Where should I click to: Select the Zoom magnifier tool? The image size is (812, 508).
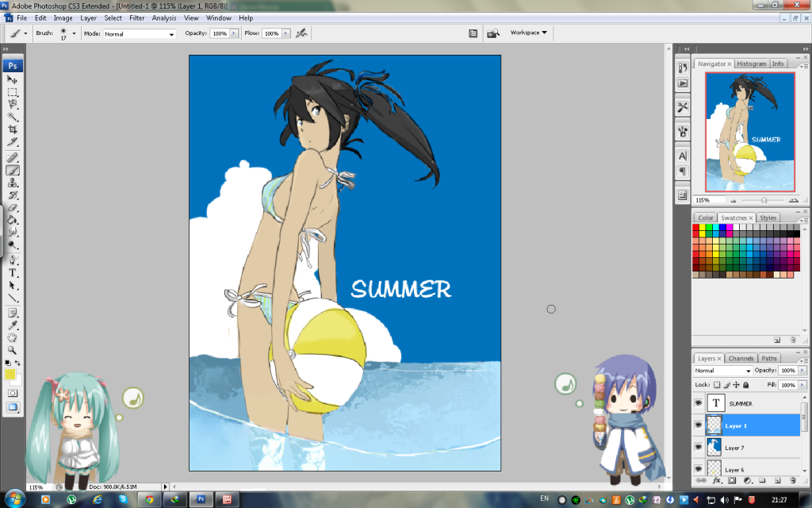tap(13, 350)
